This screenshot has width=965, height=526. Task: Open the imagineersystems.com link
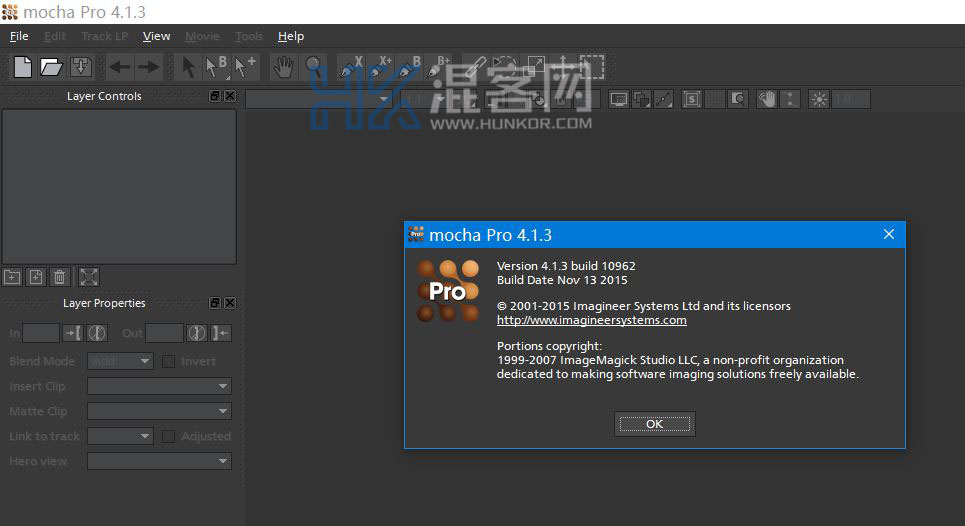[x=591, y=320]
